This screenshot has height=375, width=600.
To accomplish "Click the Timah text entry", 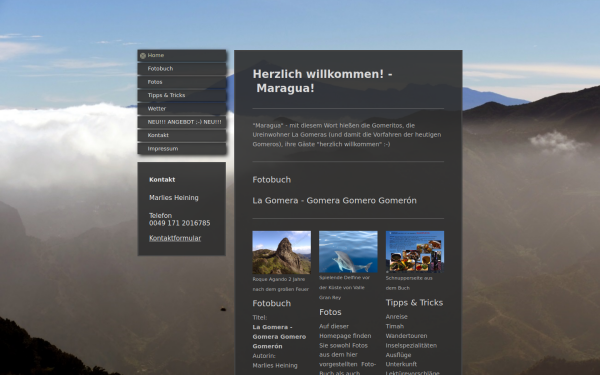I will (x=395, y=326).
